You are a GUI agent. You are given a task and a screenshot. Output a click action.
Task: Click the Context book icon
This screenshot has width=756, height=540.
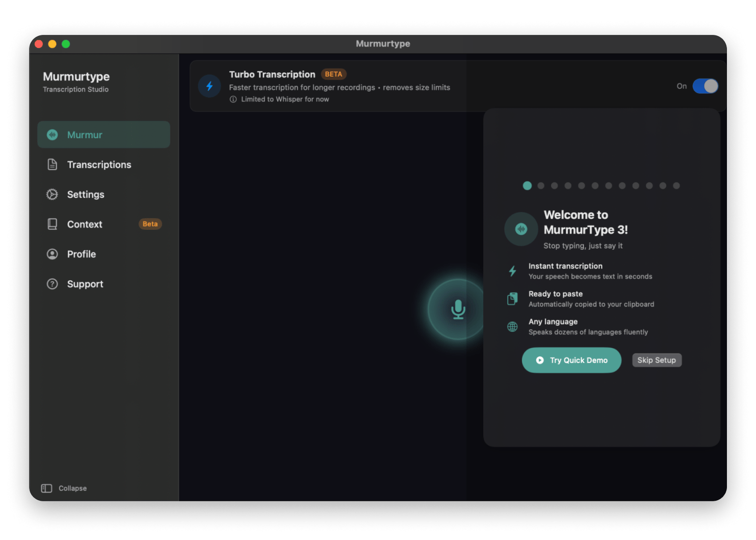coord(52,224)
